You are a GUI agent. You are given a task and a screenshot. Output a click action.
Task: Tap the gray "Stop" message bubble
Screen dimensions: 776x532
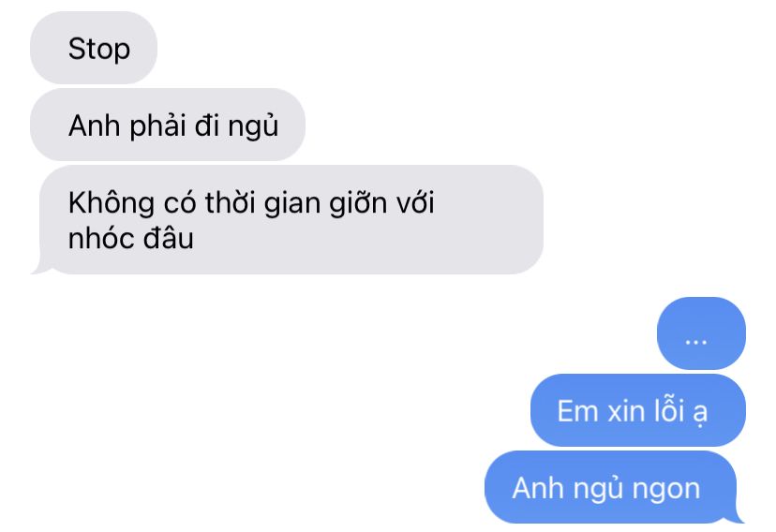tap(94, 48)
